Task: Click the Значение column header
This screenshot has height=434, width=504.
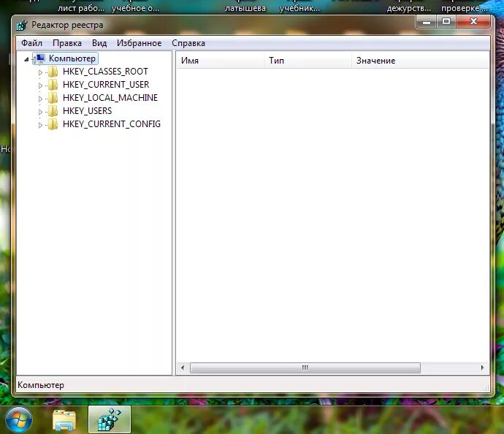Action: click(x=421, y=61)
